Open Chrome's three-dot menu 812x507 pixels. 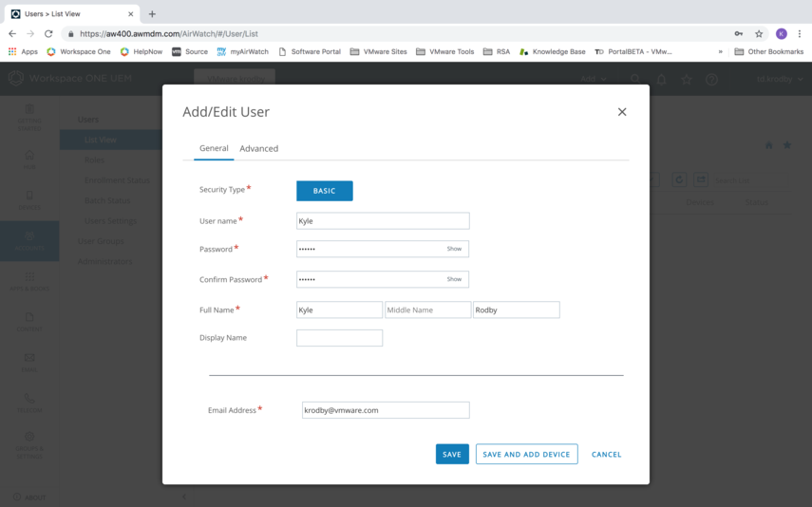point(801,33)
